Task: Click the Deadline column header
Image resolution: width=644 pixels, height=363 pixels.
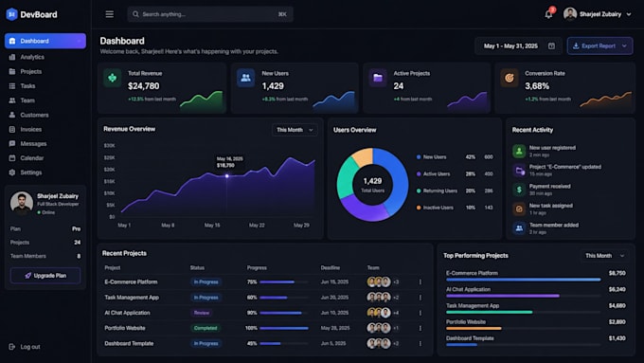Action: pyautogui.click(x=331, y=268)
